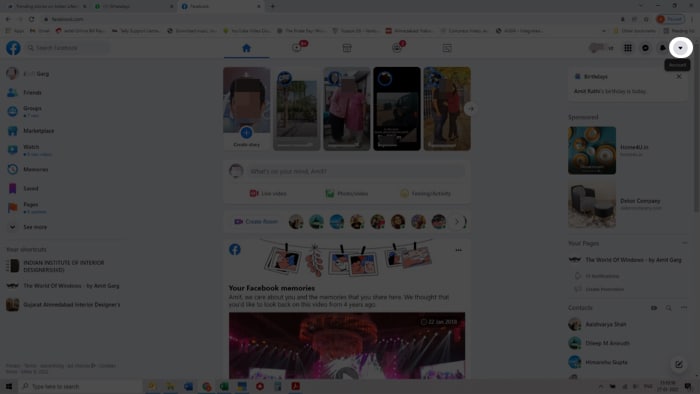Open the Messenger icon
700x394 pixels.
[645, 48]
